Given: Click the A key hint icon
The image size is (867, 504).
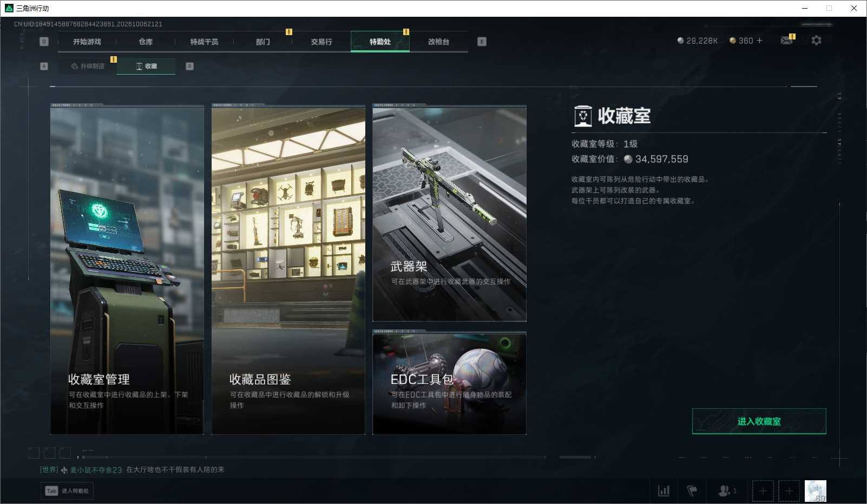Looking at the screenshot, I should click(x=44, y=66).
